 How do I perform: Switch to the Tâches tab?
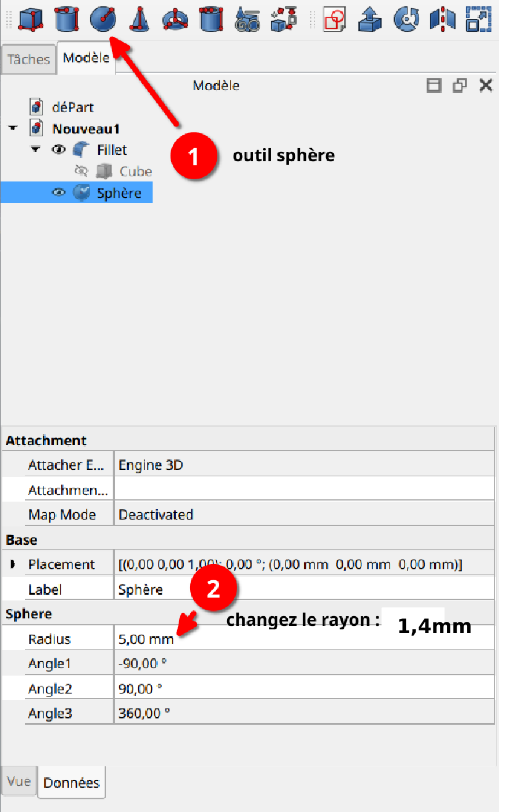click(x=28, y=60)
